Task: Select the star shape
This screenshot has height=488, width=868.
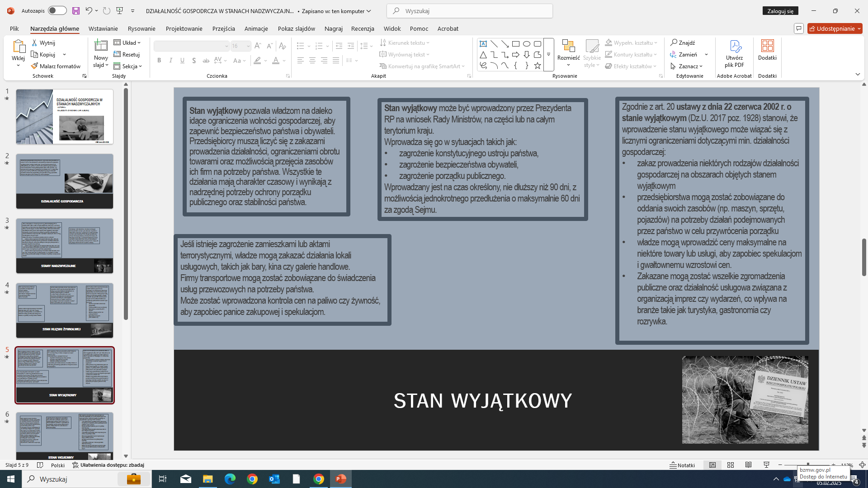Action: [538, 66]
